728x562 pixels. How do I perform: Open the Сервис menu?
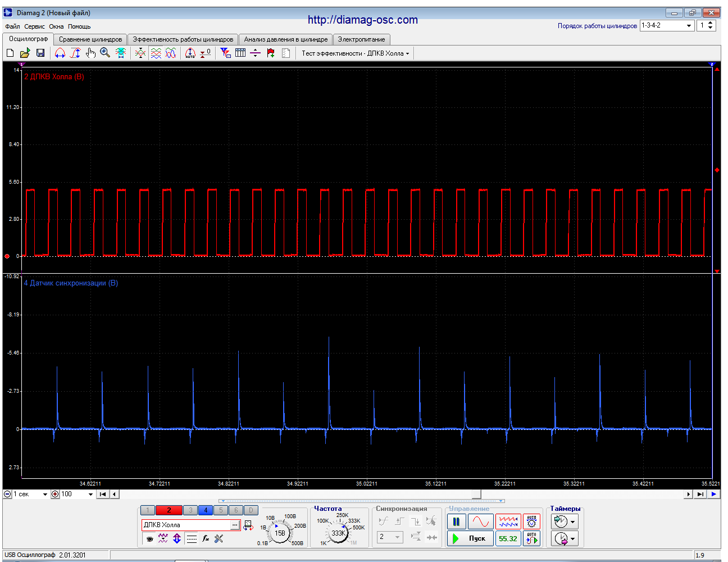point(35,26)
